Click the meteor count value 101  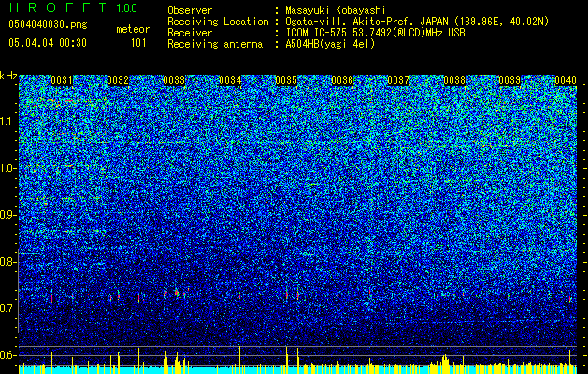(x=138, y=43)
